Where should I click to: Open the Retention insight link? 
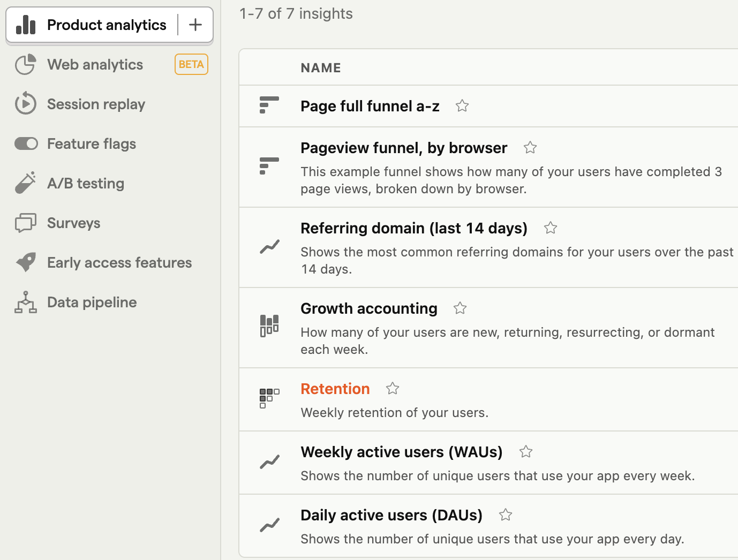(x=335, y=389)
